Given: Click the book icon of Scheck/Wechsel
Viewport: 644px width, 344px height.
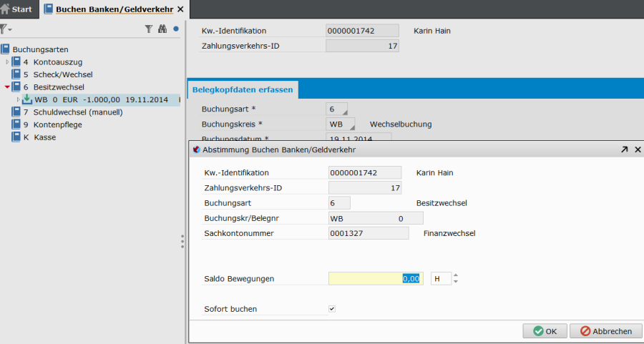Looking at the screenshot, I should pyautogui.click(x=16, y=74).
